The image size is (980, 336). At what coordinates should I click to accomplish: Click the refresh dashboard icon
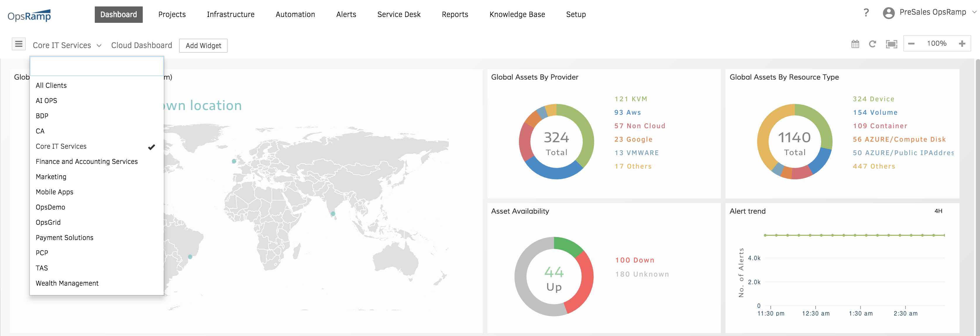(872, 44)
